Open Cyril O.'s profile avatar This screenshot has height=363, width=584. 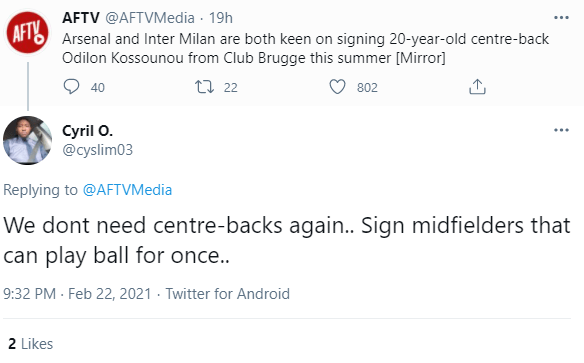(x=28, y=140)
